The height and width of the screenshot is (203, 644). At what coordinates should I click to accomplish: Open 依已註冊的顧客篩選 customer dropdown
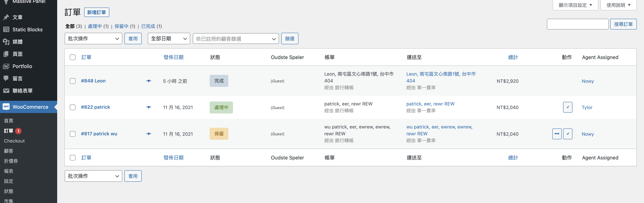pos(236,39)
